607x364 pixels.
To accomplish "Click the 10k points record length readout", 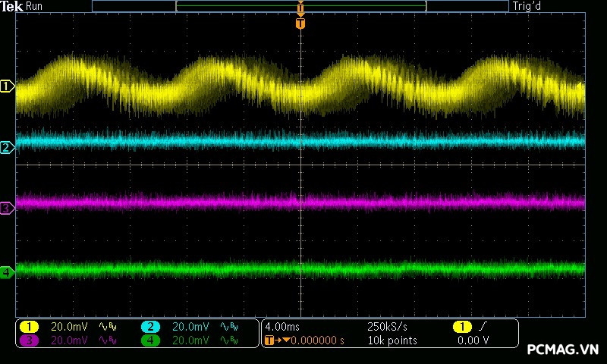I will pyautogui.click(x=392, y=340).
